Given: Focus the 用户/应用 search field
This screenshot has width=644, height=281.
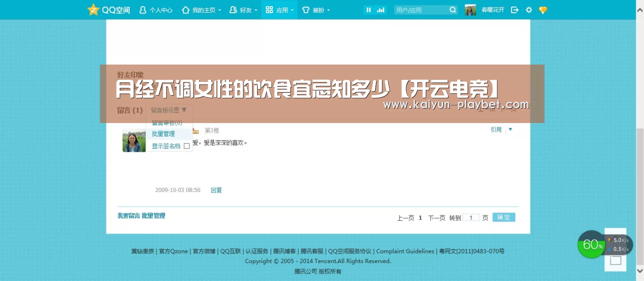Looking at the screenshot, I should pyautogui.click(x=421, y=10).
